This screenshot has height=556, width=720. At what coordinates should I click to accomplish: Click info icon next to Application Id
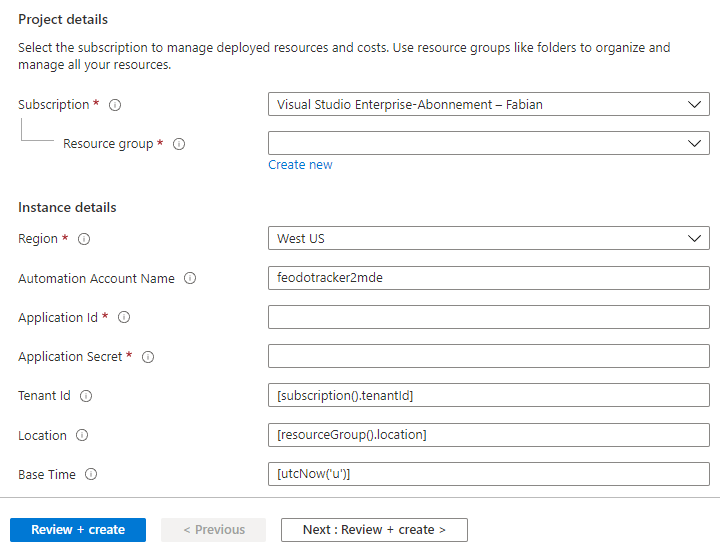(124, 318)
